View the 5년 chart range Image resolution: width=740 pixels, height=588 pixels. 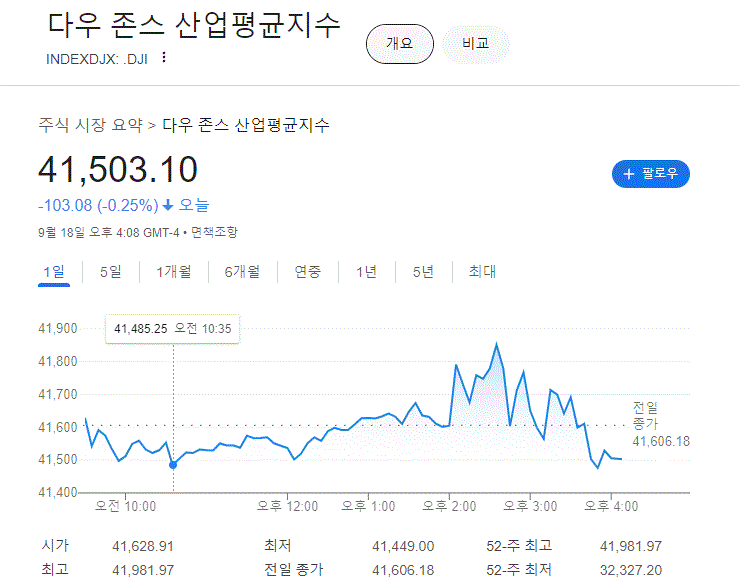[423, 271]
